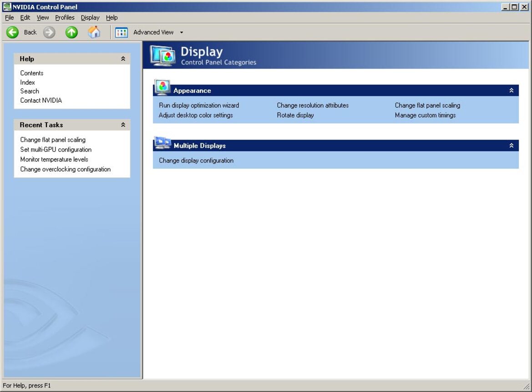
Task: Open the Display menu
Action: pyautogui.click(x=90, y=18)
